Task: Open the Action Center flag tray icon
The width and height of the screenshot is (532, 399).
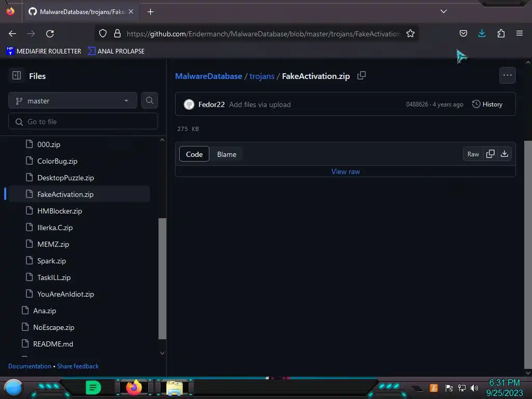Action: tap(449, 388)
